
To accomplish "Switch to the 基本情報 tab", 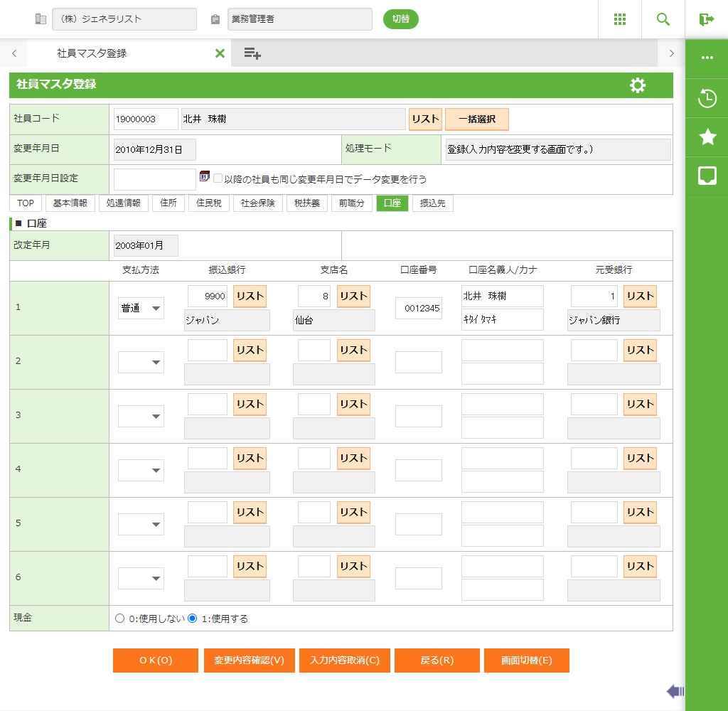I will coord(70,203).
